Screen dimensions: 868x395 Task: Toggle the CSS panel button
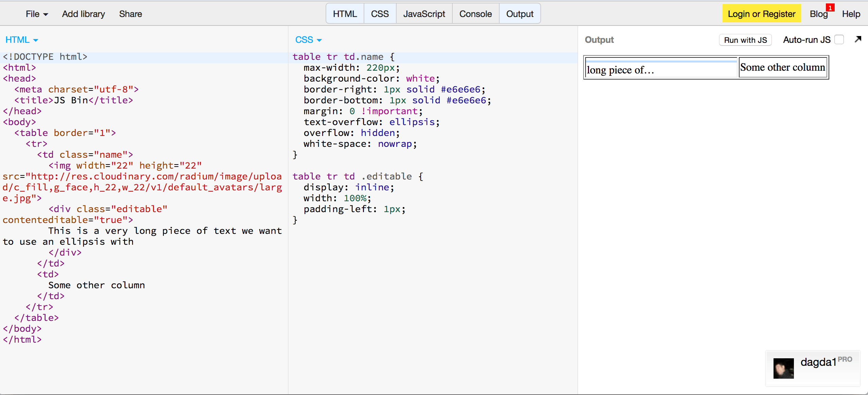click(380, 14)
